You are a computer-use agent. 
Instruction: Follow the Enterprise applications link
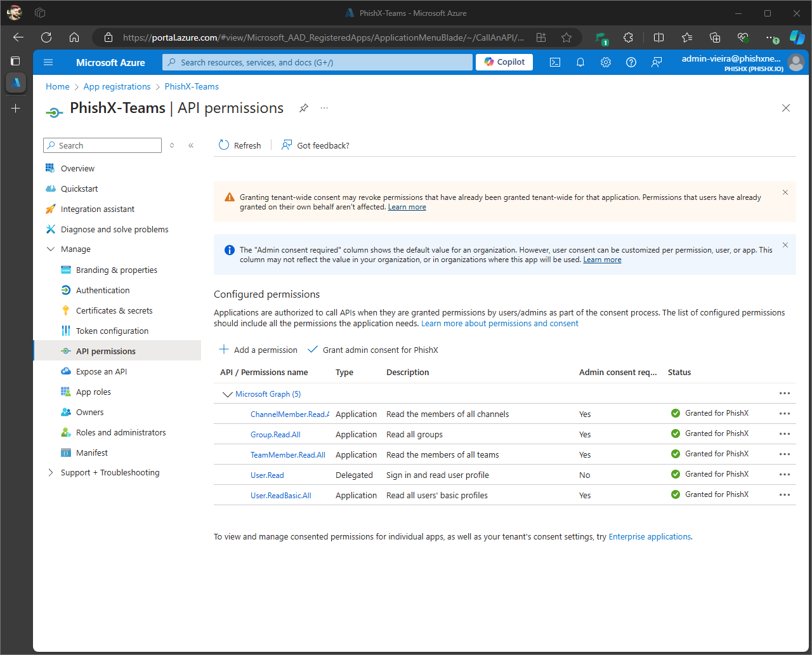650,536
